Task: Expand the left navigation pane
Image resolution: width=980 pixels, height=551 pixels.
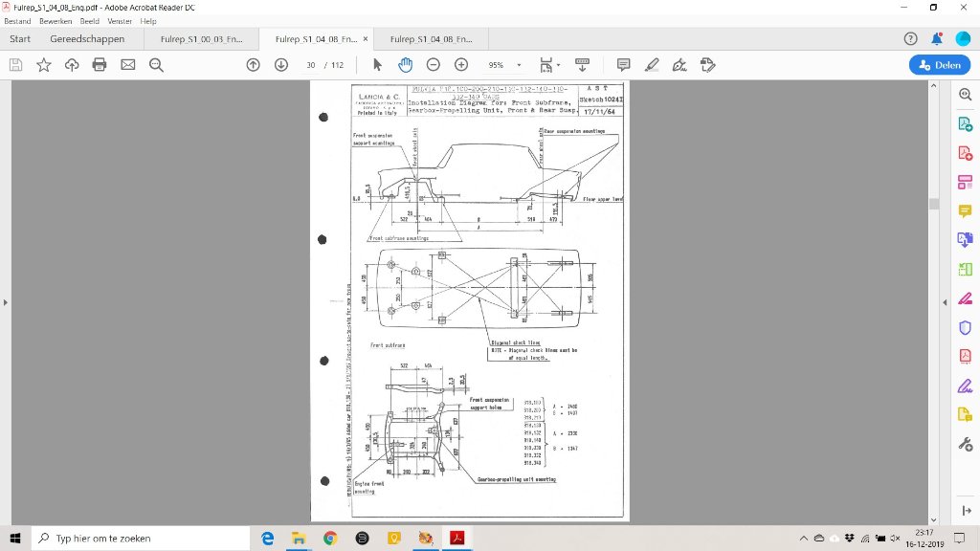Action: click(x=5, y=302)
